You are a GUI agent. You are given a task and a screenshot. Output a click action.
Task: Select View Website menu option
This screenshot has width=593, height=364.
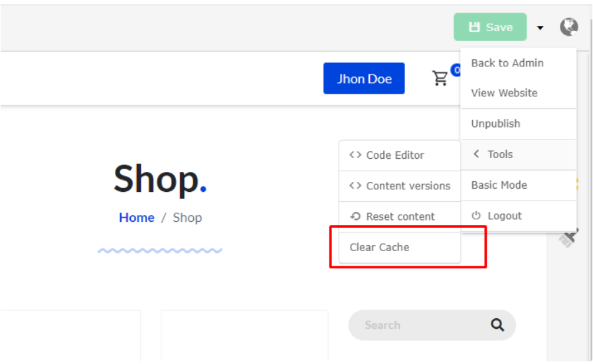point(504,93)
